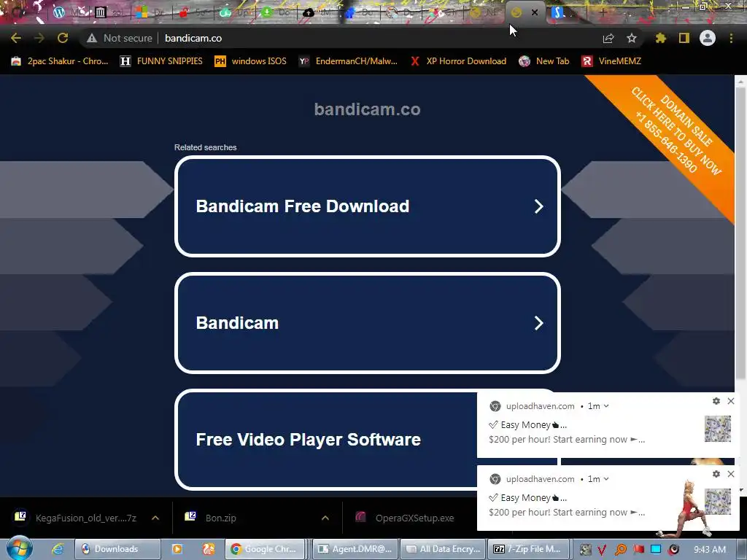747x560 pixels.
Task: Click the Not secure warning icon
Action: 91,38
